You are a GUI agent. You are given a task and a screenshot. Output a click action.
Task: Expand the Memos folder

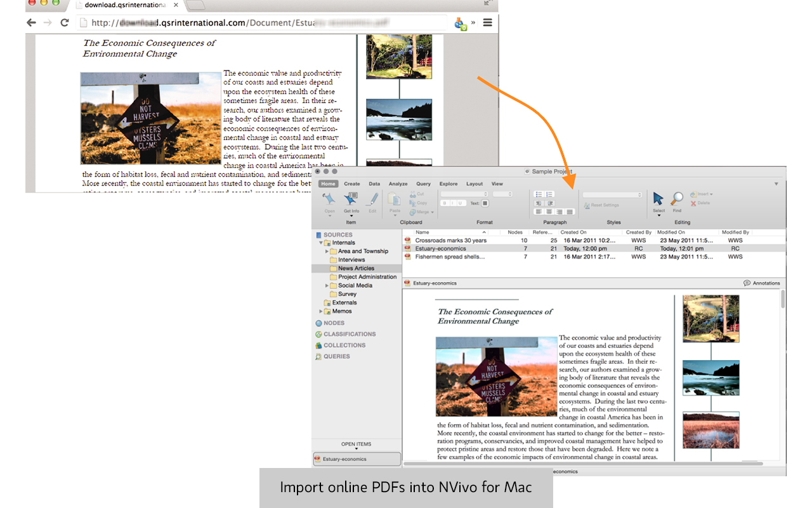pos(321,312)
